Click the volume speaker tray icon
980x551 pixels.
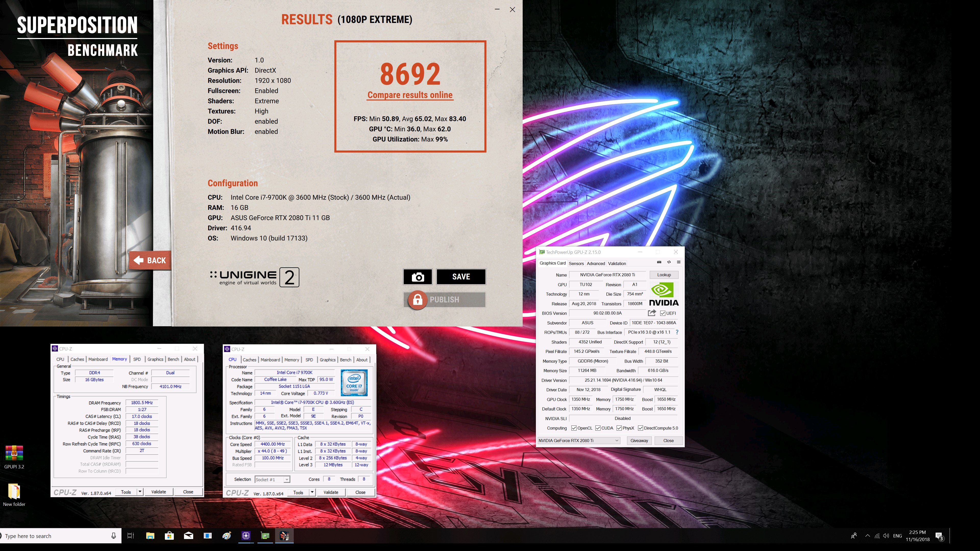(x=886, y=536)
